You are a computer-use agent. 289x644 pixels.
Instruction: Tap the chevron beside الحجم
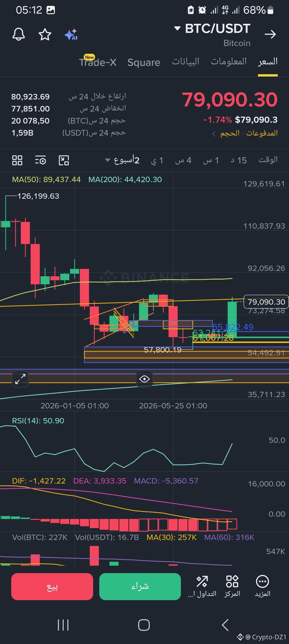(214, 133)
